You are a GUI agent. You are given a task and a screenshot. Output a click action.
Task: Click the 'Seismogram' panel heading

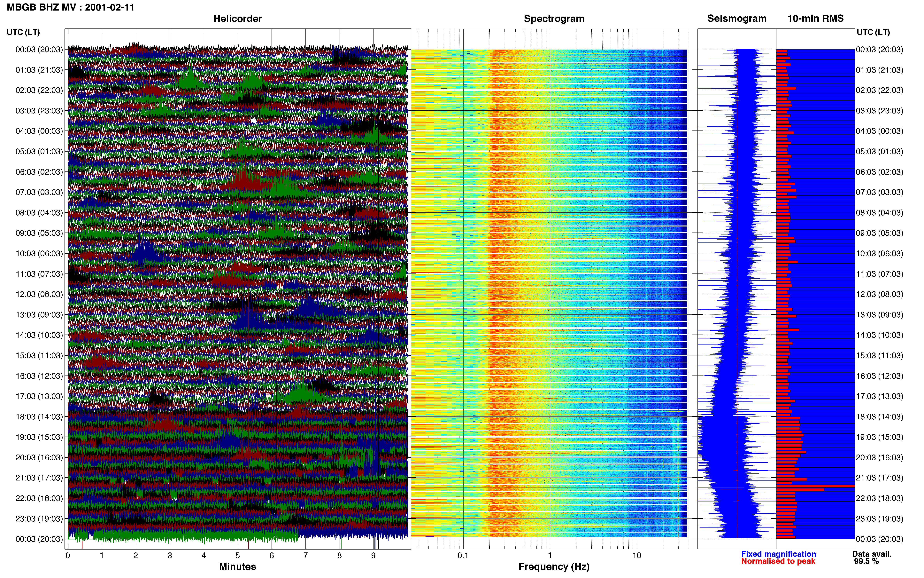click(x=736, y=19)
